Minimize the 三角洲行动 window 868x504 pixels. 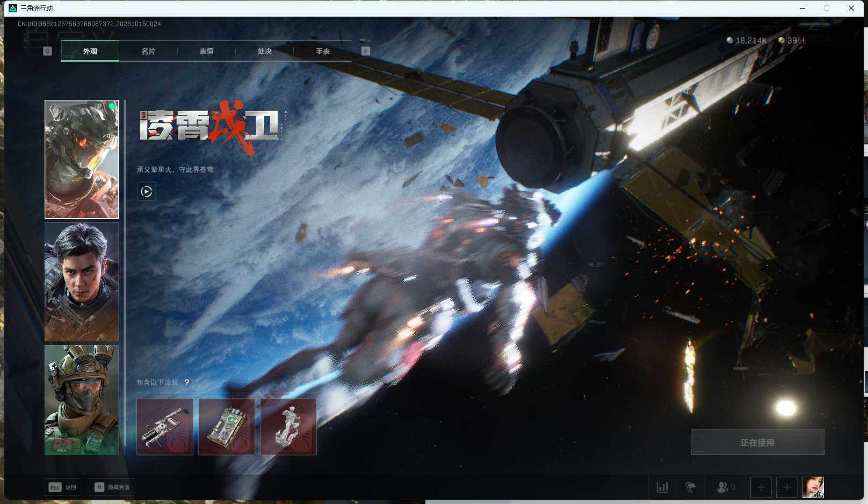[802, 8]
